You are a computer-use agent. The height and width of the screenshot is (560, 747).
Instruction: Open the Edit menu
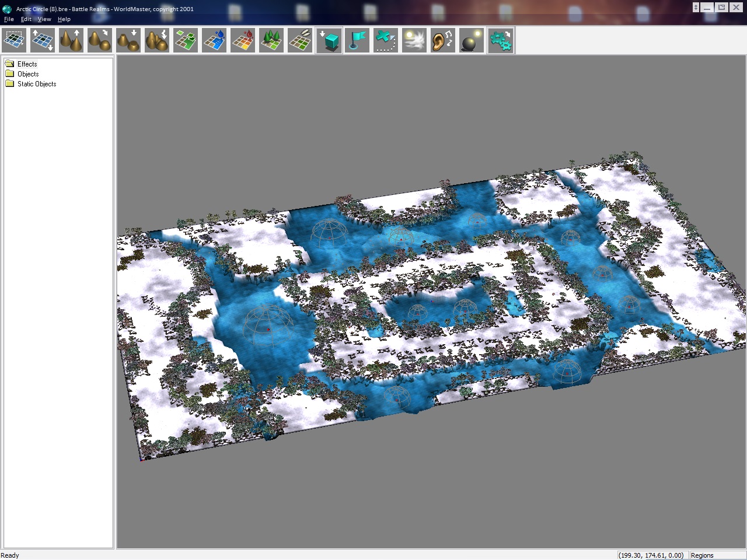point(26,19)
